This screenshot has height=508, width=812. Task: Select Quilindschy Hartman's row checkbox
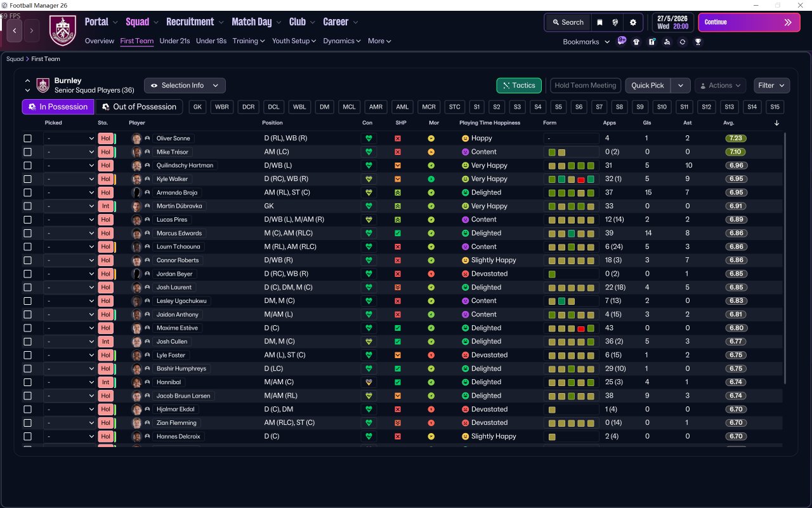tap(27, 166)
